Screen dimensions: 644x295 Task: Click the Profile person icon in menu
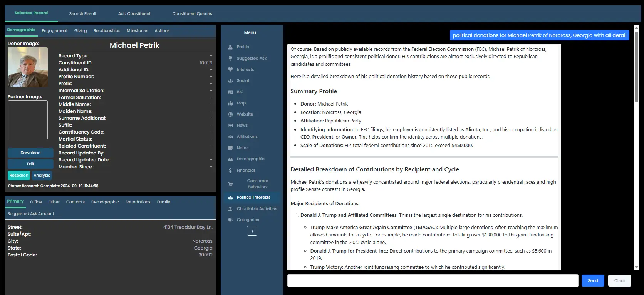pos(230,47)
